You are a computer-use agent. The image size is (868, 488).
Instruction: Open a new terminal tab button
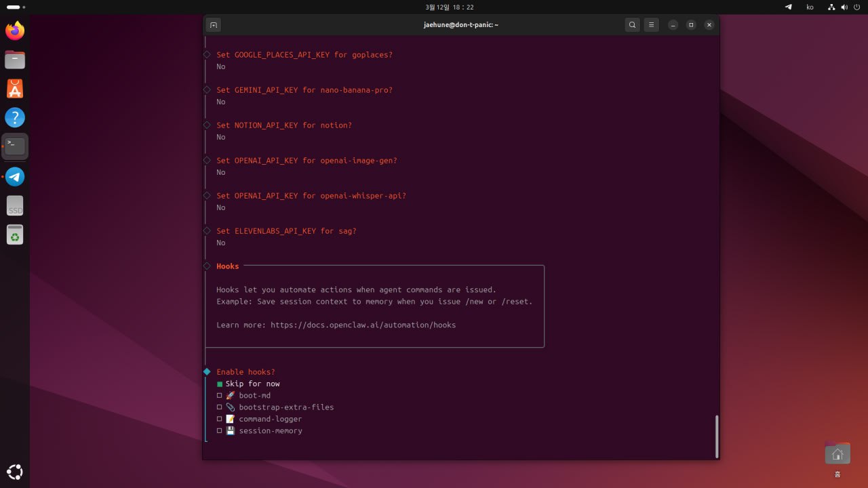click(x=213, y=25)
